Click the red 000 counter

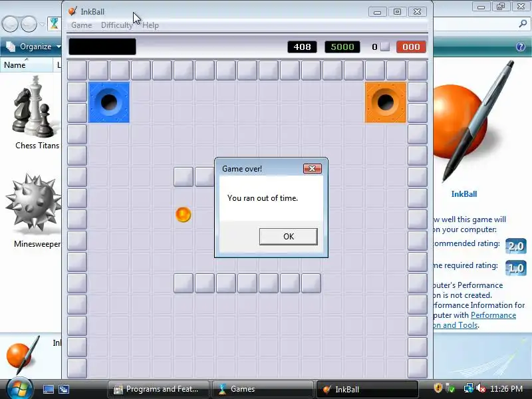click(411, 47)
